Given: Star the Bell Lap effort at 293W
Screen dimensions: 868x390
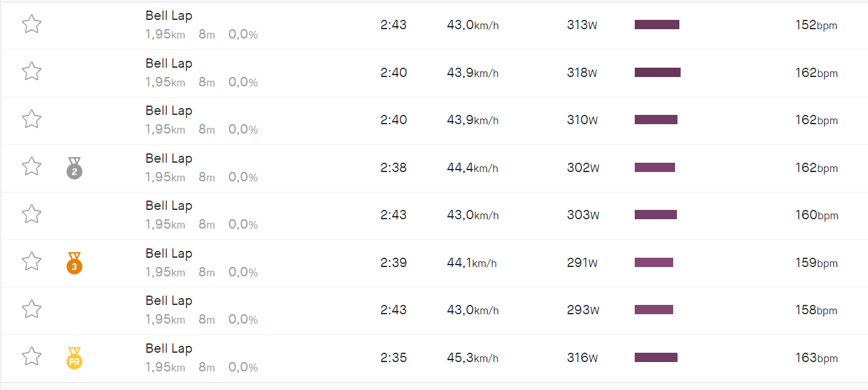Looking at the screenshot, I should pos(32,309).
